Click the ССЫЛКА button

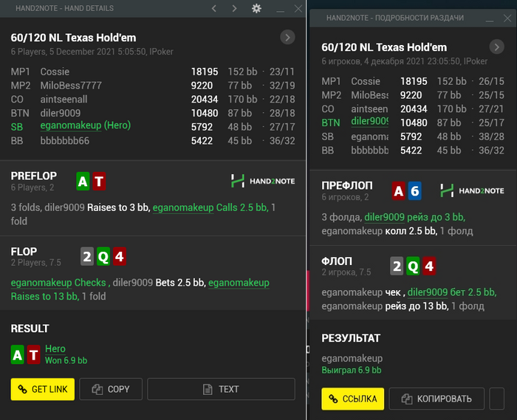tap(353, 399)
